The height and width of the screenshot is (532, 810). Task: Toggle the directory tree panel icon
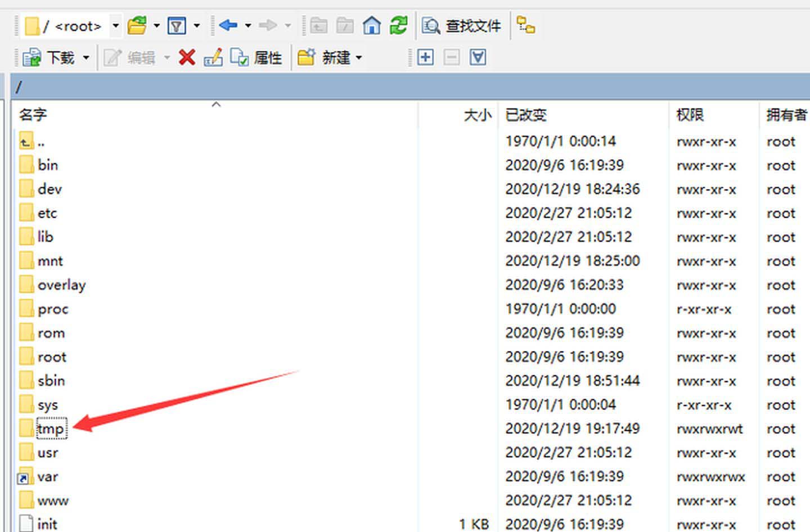(x=526, y=25)
